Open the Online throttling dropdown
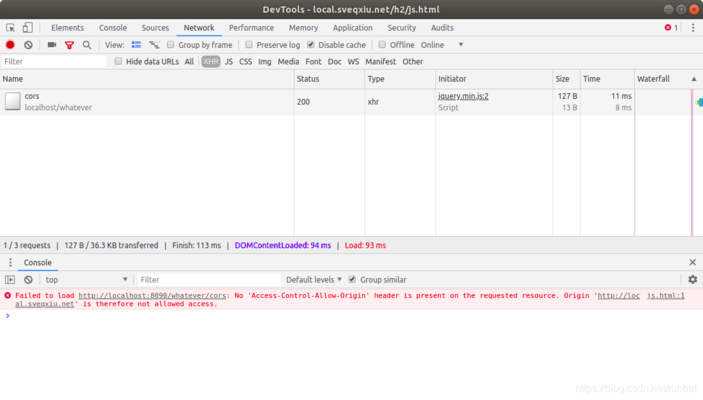 [442, 45]
